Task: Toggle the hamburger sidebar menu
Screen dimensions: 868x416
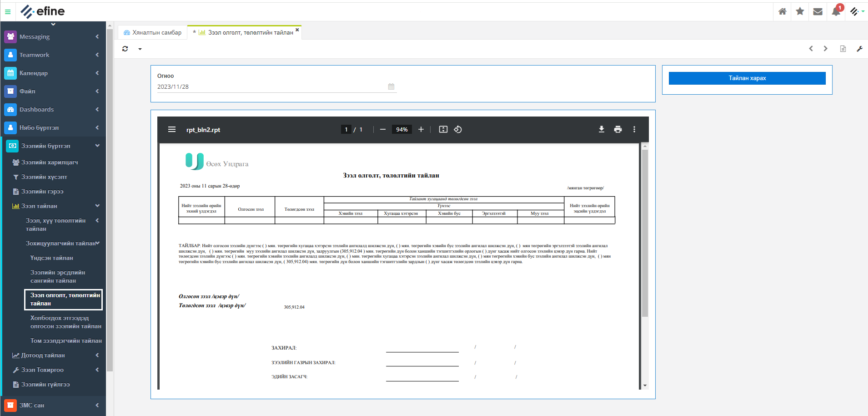Action: point(8,12)
